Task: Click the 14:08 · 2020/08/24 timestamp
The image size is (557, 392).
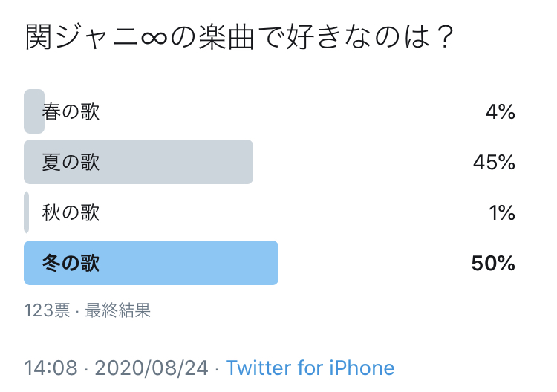Action: [116, 367]
